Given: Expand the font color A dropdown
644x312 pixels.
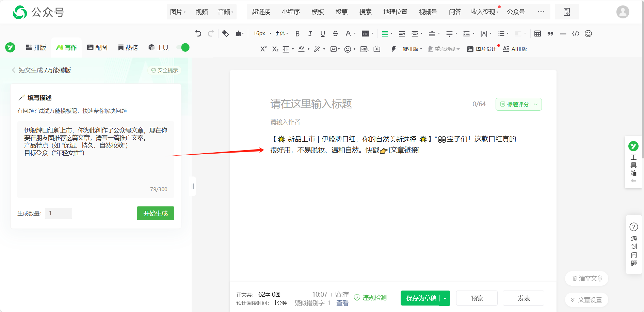Looking at the screenshot, I should pos(355,33).
